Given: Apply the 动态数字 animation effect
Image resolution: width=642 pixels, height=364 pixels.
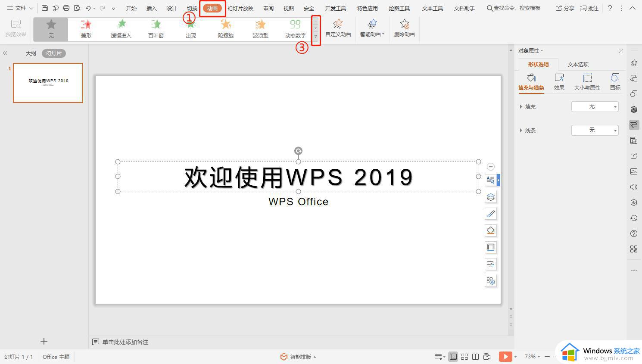Looking at the screenshot, I should click(295, 29).
